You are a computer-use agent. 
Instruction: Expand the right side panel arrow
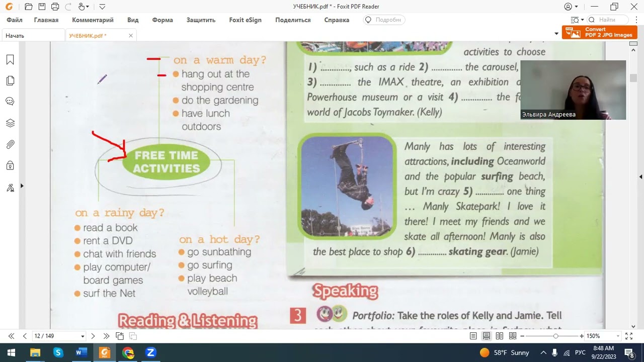(640, 177)
